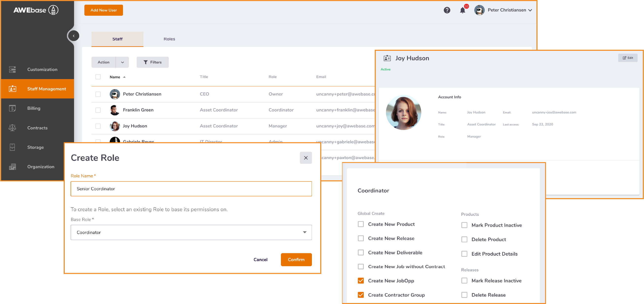Switch to the Roles tab
Image resolution: width=644 pixels, height=304 pixels.
(x=169, y=39)
